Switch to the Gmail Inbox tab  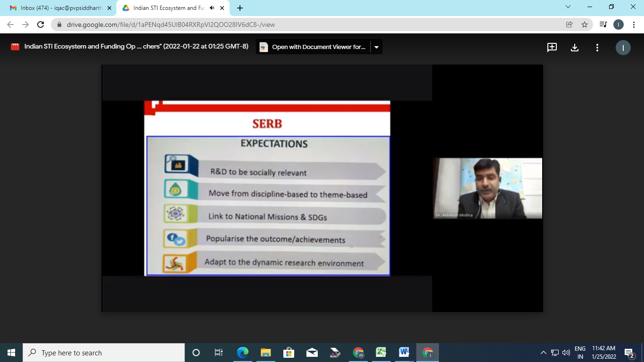coord(60,8)
